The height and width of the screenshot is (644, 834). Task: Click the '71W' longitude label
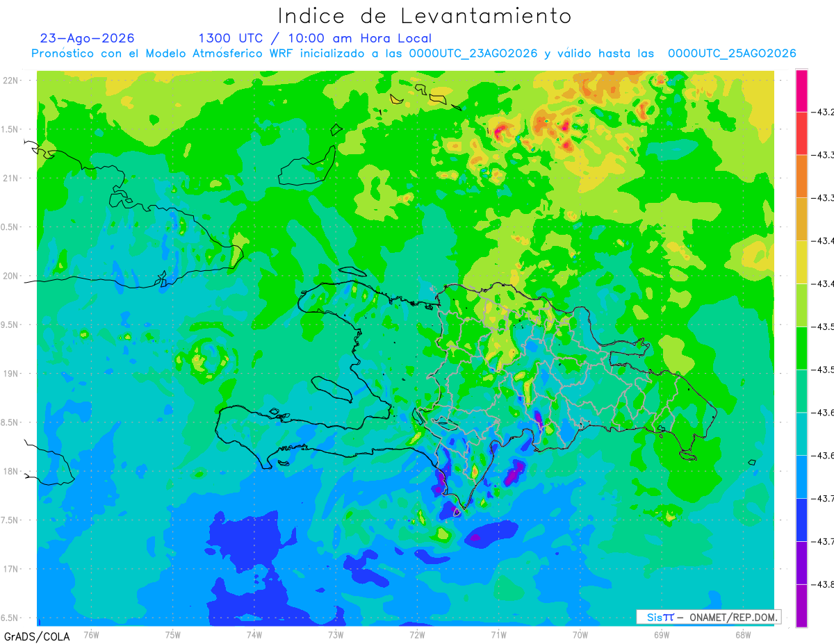(498, 634)
